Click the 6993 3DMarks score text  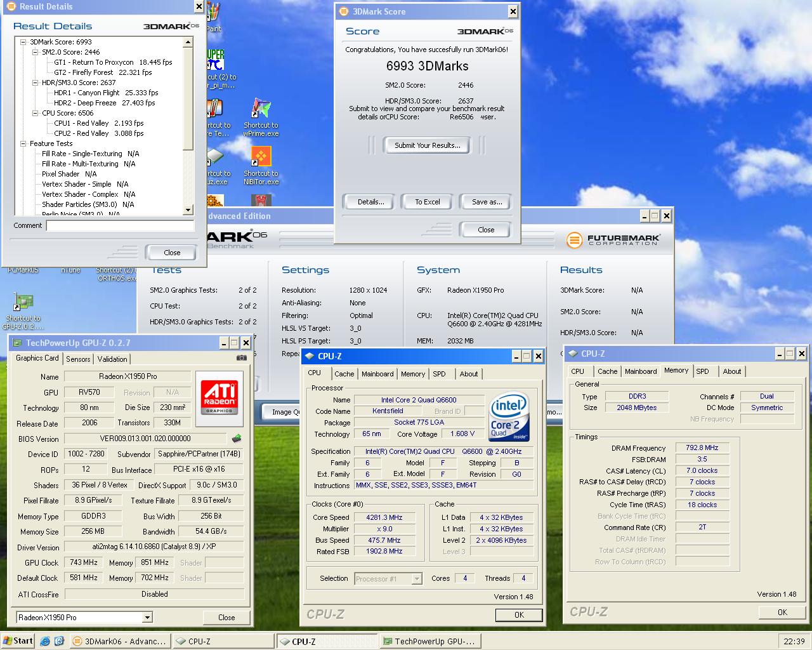[x=428, y=66]
